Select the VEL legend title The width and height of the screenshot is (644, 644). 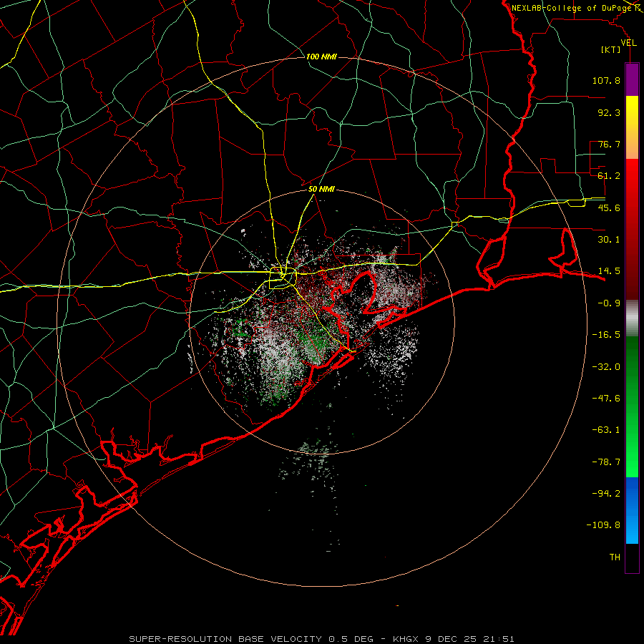628,43
